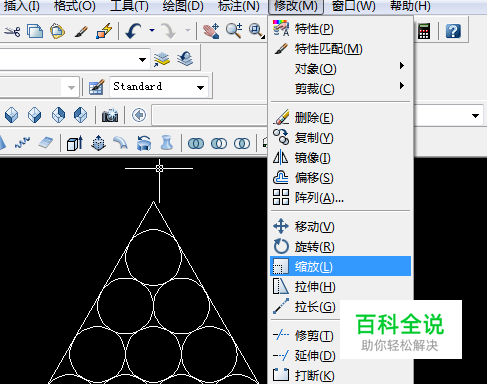Choose 拉长(G) from the menu

tap(305, 307)
